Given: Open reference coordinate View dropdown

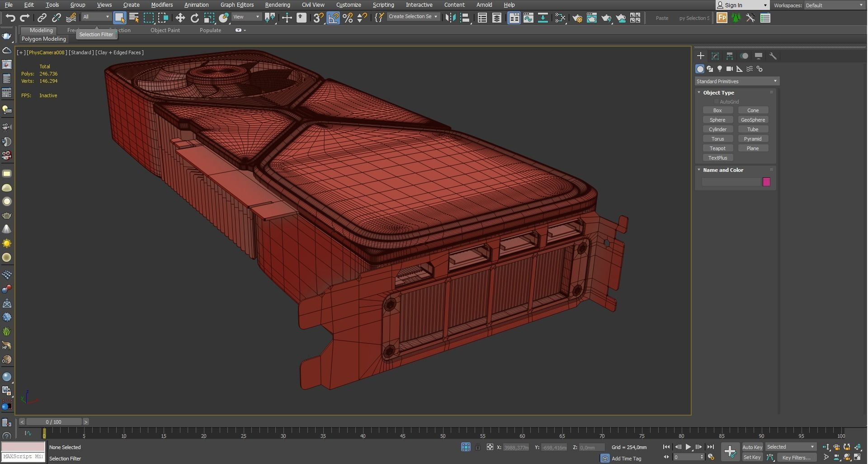Looking at the screenshot, I should pyautogui.click(x=246, y=17).
